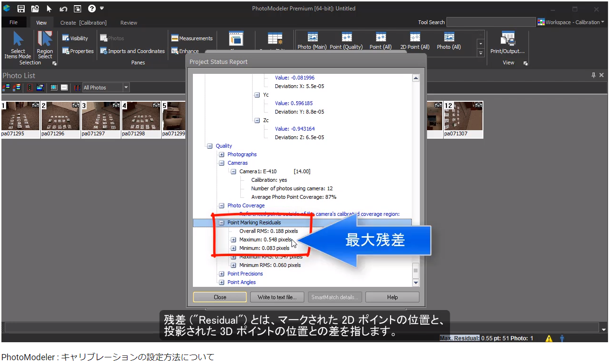Expand the Point Precisions node
The height and width of the screenshot is (364, 609).
coord(222,274)
